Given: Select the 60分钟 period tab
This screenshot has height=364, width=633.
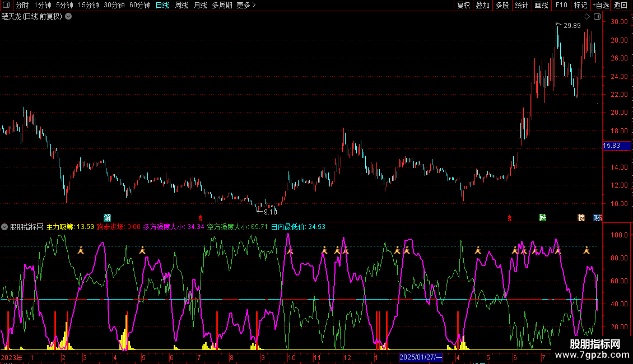Looking at the screenshot, I should [x=139, y=5].
